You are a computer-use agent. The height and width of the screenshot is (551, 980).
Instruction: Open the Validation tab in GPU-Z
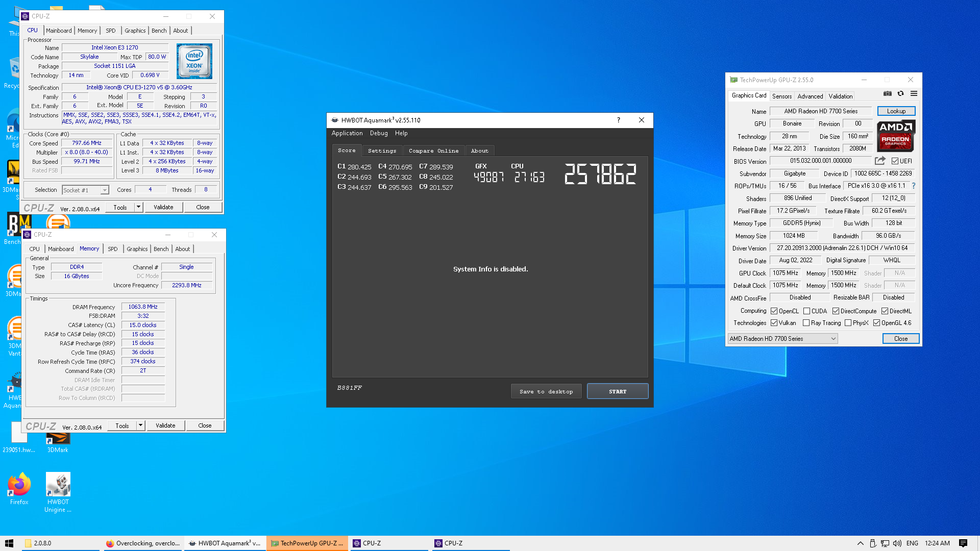point(840,96)
